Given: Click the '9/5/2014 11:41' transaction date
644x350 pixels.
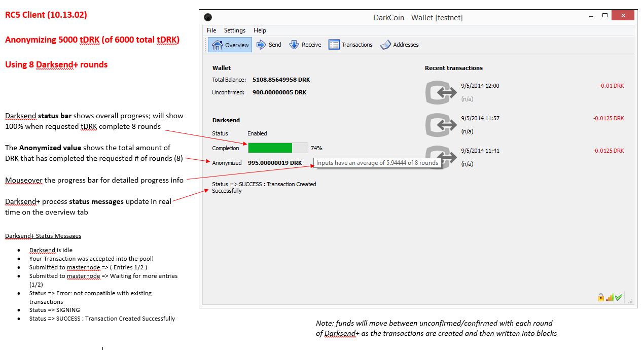Looking at the screenshot, I should [x=480, y=151].
